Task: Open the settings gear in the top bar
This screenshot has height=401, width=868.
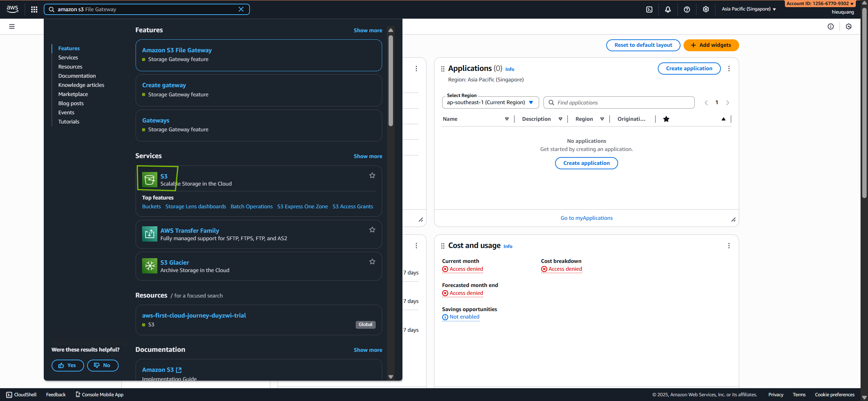Action: click(x=706, y=9)
